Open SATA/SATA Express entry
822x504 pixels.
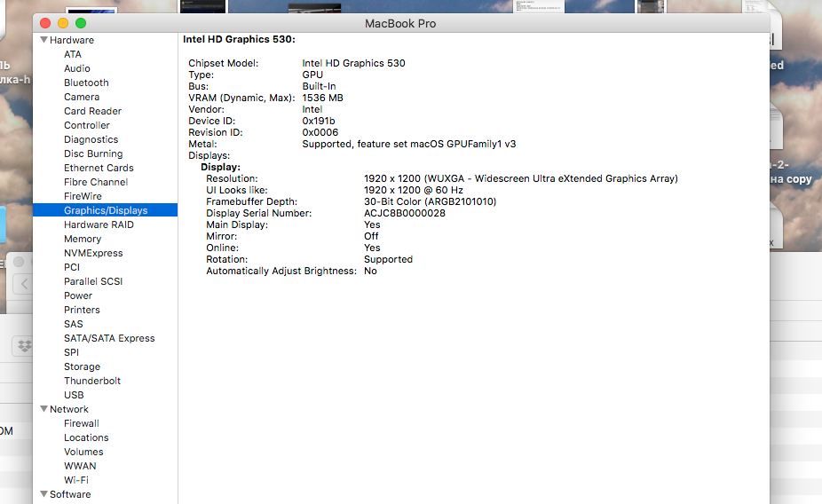109,338
